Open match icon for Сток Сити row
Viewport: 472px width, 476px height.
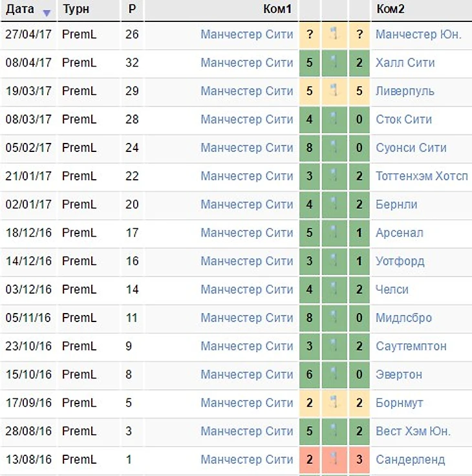[334, 120]
